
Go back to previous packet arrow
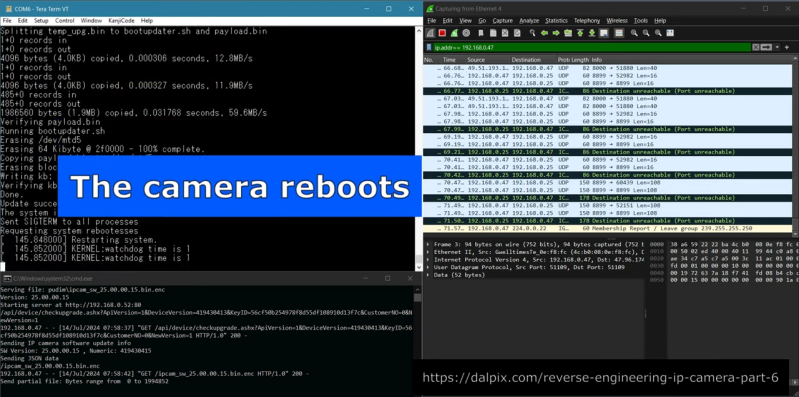544,33
